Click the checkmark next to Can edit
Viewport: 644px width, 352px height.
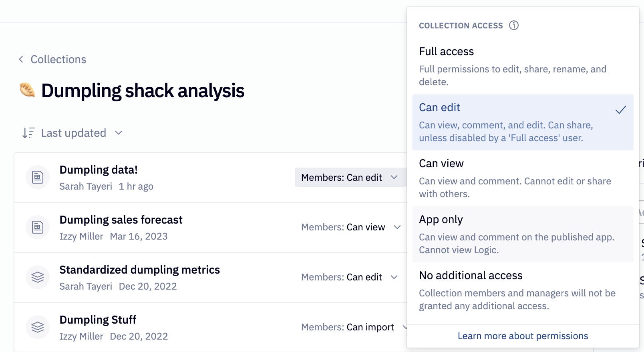pos(620,109)
